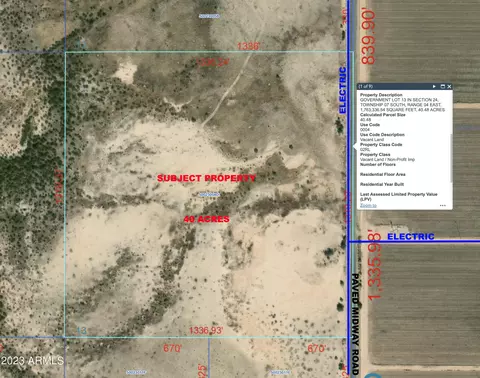Image resolution: width=480 pixels, height=378 pixels.
Task: Click 'Calculated Parcel Size' label
Action: click(383, 115)
